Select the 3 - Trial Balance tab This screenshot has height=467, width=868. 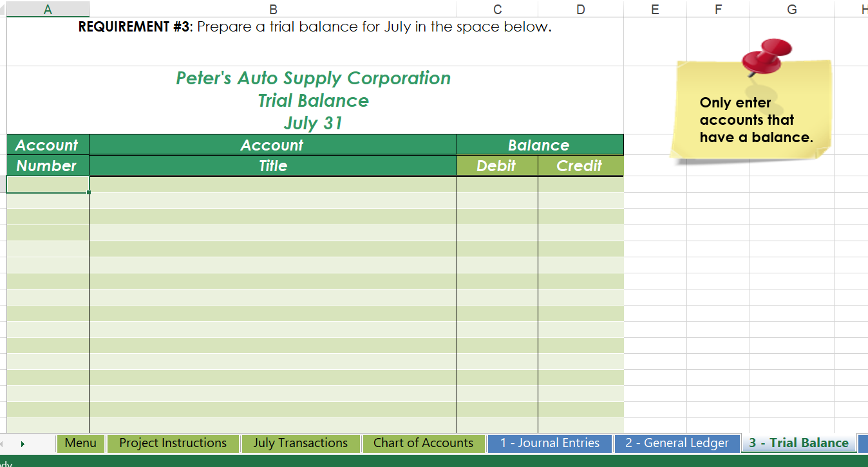(798, 443)
